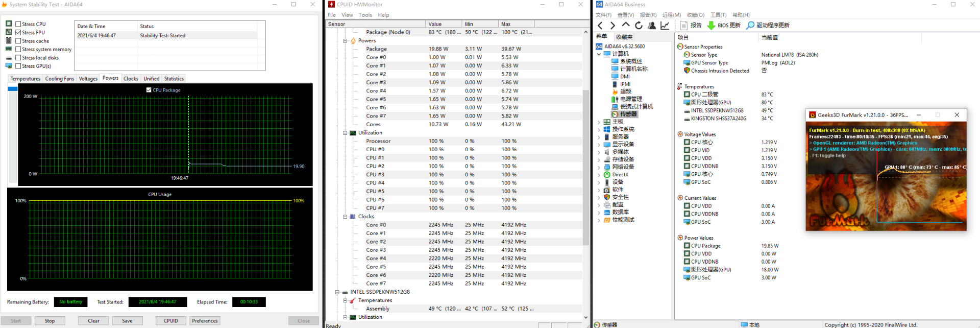Click the AIDA64 v6.32.5600 root icon in tree
This screenshot has height=328, width=980.
click(599, 46)
